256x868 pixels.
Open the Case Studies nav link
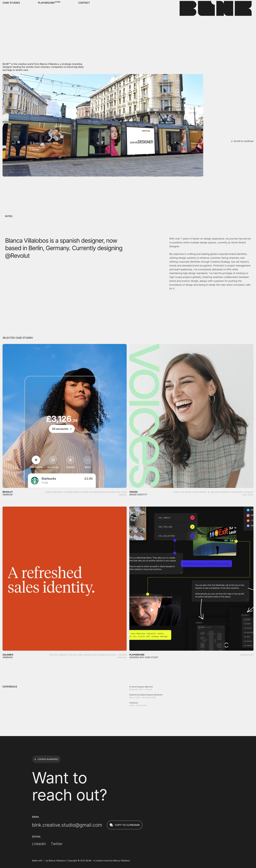11,3
